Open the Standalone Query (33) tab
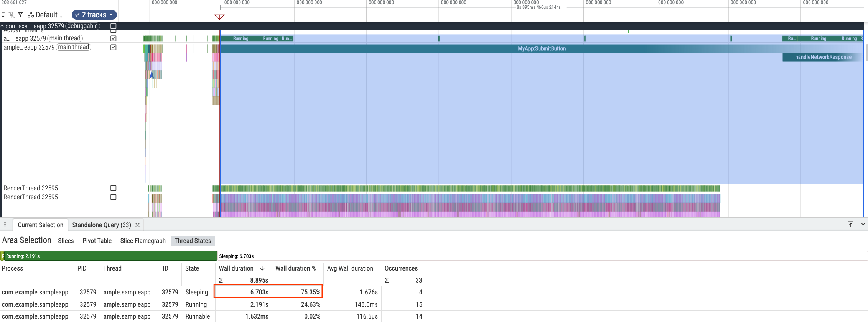The image size is (868, 329). pyautogui.click(x=102, y=225)
